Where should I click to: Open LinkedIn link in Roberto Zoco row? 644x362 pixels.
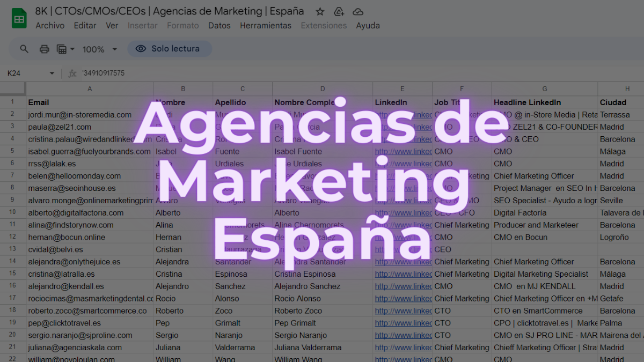(x=403, y=311)
